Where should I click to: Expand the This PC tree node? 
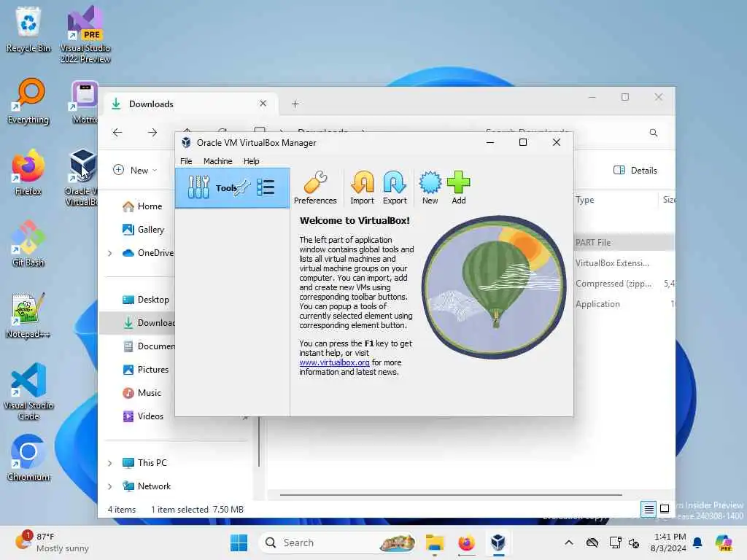[x=110, y=463]
